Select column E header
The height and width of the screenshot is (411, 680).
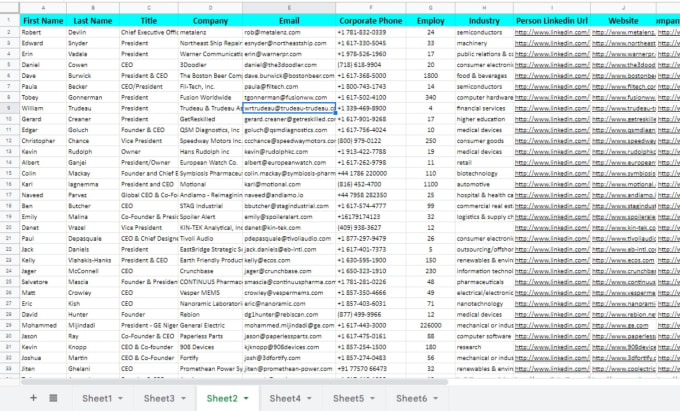[289, 8]
